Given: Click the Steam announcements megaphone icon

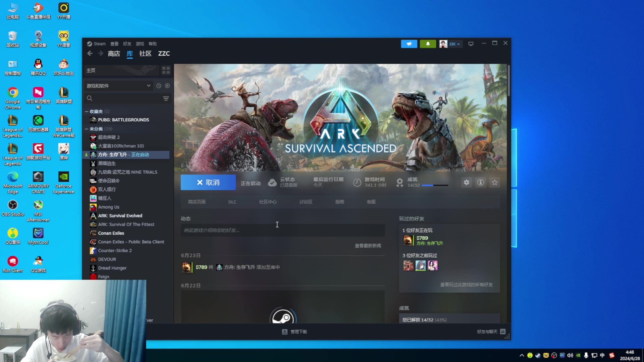Looking at the screenshot, I should coord(409,44).
